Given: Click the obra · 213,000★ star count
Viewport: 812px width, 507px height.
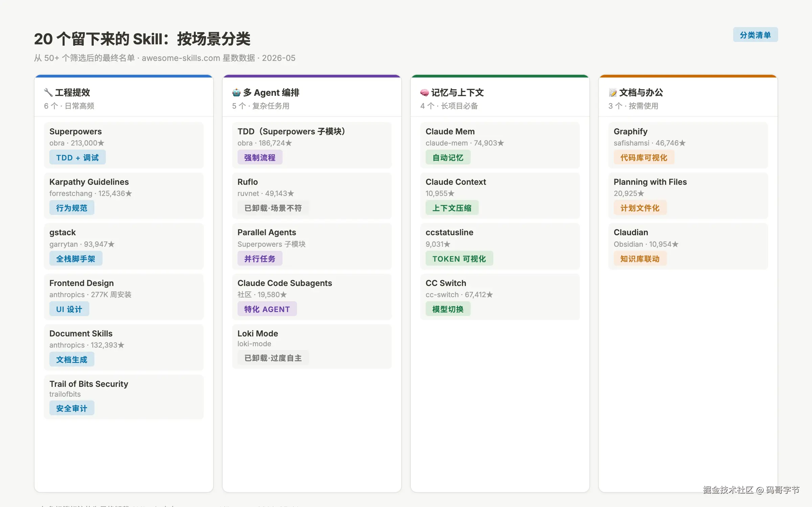Looking at the screenshot, I should click(x=77, y=143).
